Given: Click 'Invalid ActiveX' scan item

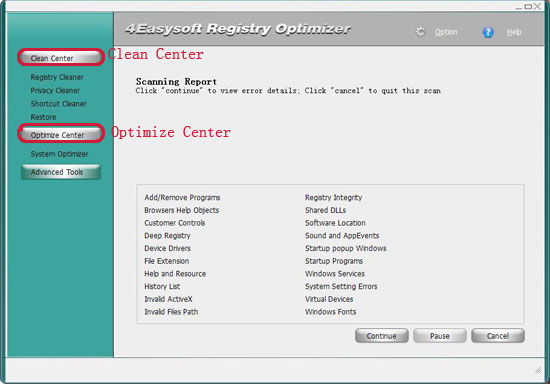Looking at the screenshot, I should pos(168,299).
